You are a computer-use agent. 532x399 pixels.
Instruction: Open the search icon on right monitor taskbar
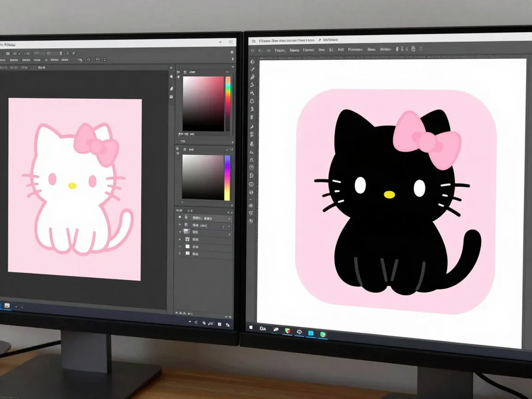tap(263, 328)
